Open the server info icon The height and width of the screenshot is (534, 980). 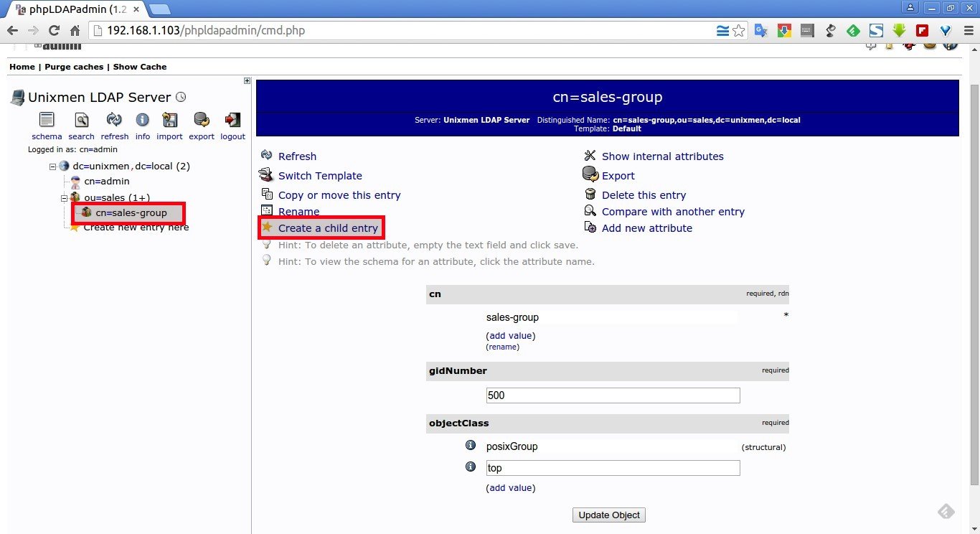tap(143, 120)
